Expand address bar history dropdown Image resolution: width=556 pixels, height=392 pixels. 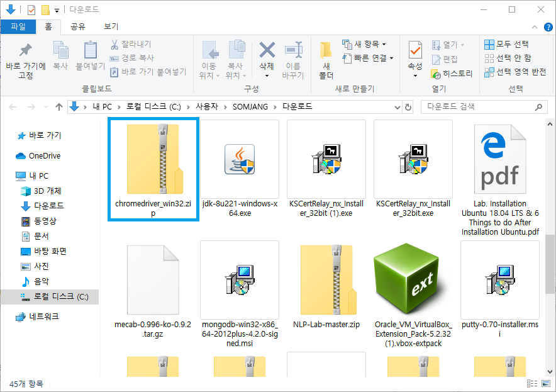(x=397, y=107)
